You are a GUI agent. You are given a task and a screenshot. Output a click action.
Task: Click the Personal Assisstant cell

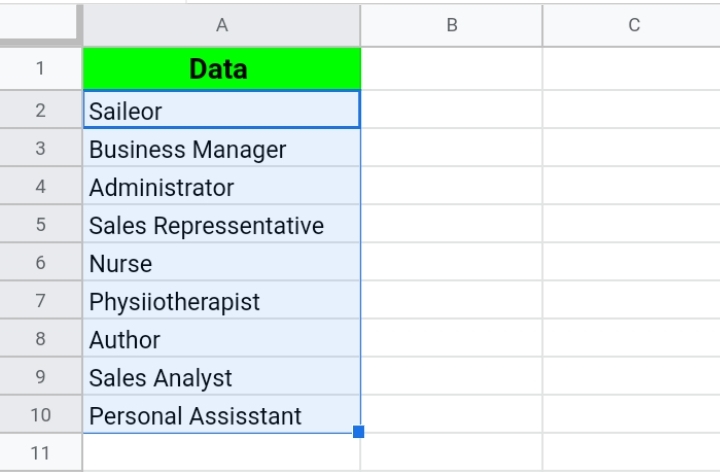[222, 414]
